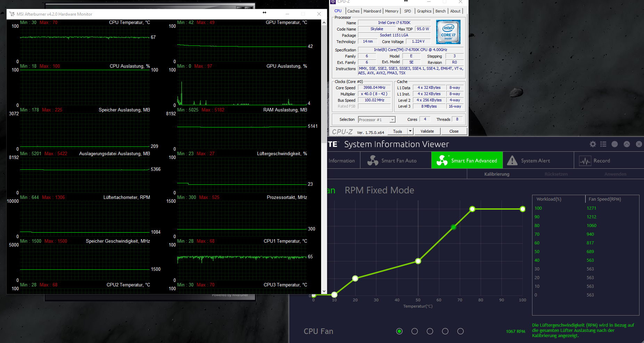
Task: Click the System Alert warning triangle icon
Action: coord(512,160)
